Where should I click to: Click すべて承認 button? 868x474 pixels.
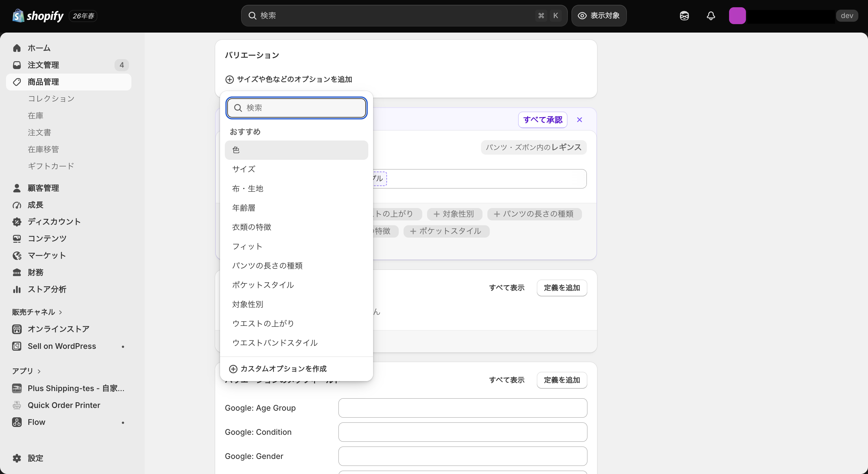[542, 120]
